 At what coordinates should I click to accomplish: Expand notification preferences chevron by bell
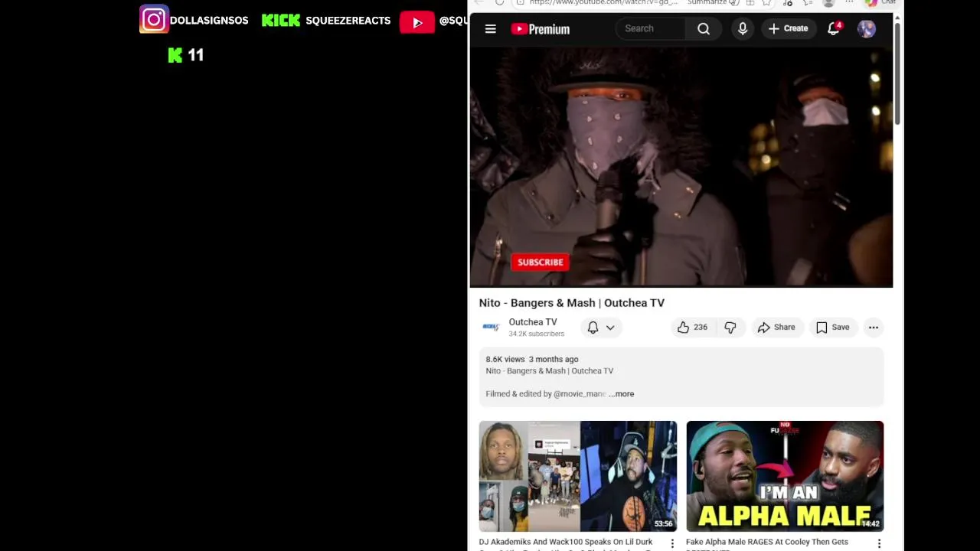pos(610,328)
